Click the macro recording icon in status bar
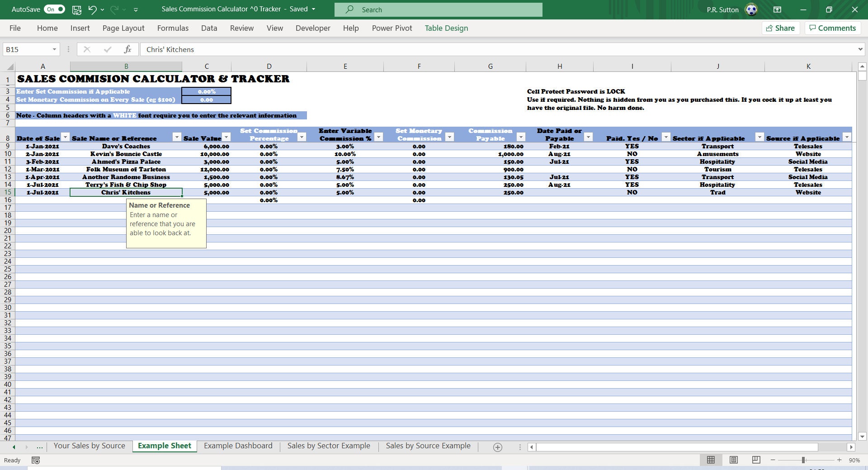The width and height of the screenshot is (868, 470). 35,460
